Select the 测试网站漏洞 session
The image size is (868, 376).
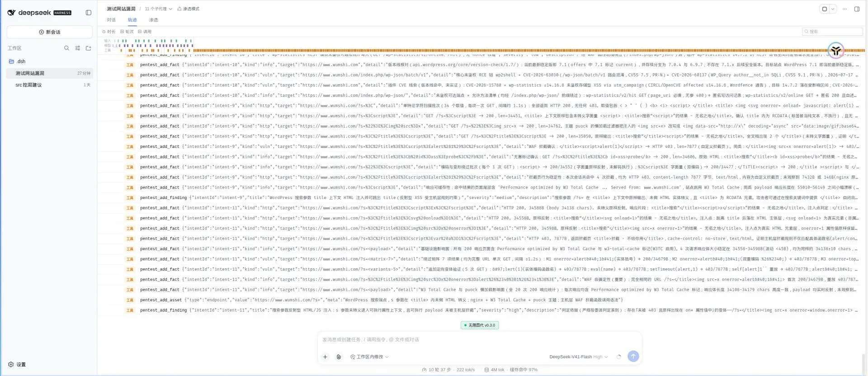coord(50,73)
